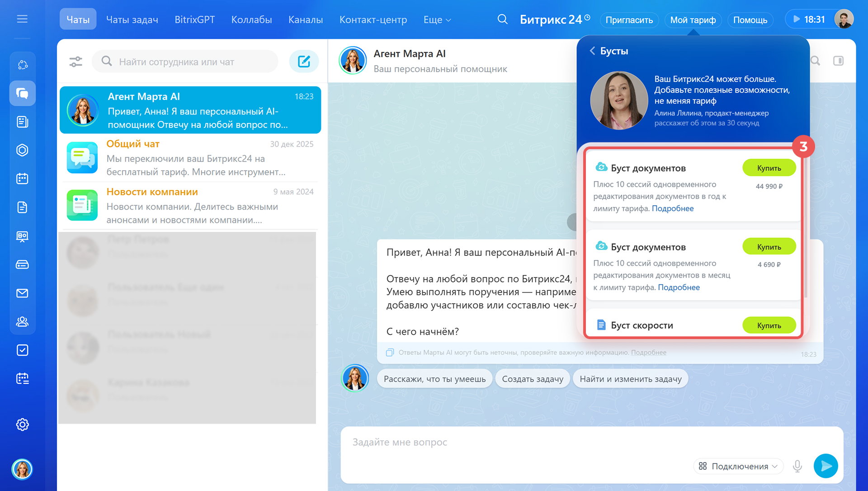Go back from Бусты panel

tap(592, 51)
